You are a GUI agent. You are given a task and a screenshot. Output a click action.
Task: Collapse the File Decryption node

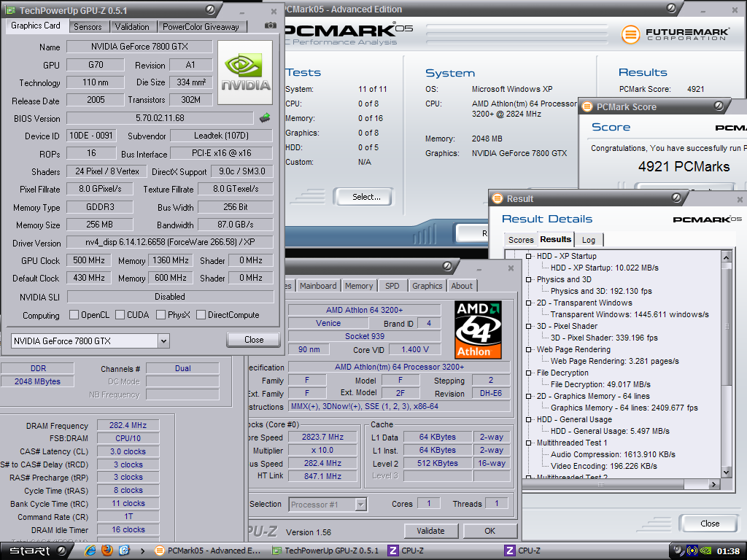(528, 373)
